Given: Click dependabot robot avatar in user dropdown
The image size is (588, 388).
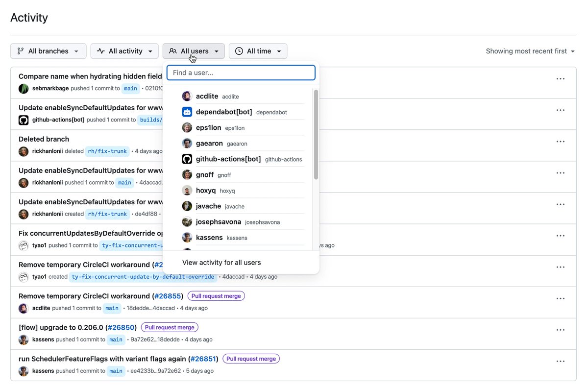Looking at the screenshot, I should (x=187, y=112).
